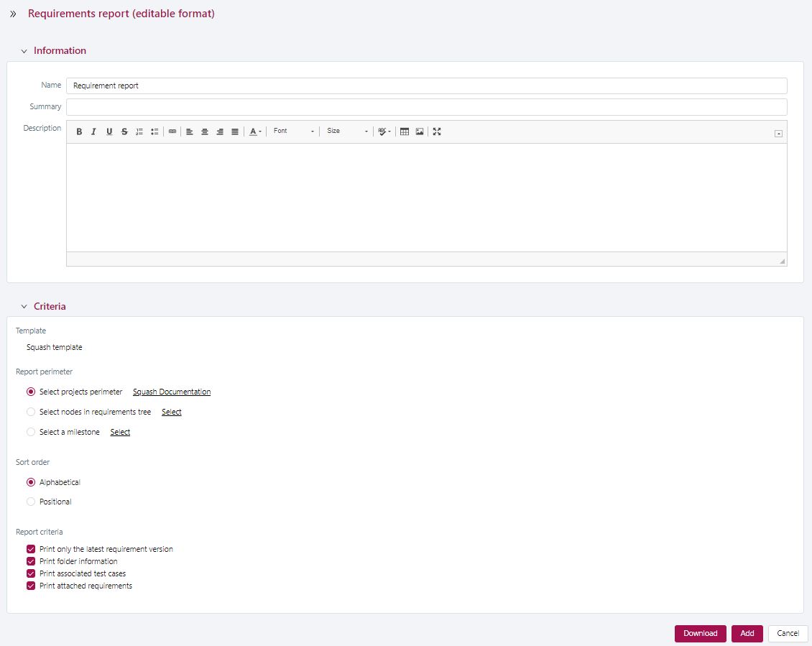Select nodes in requirements tree perimeter option
Image resolution: width=812 pixels, height=646 pixels.
point(30,412)
